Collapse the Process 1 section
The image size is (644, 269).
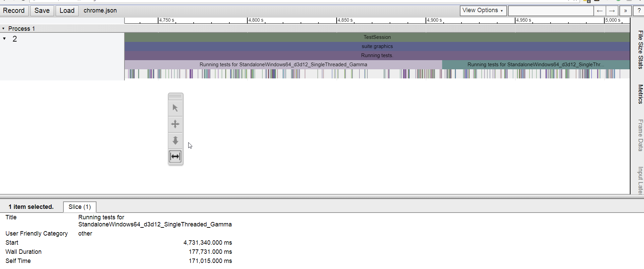(x=3, y=29)
